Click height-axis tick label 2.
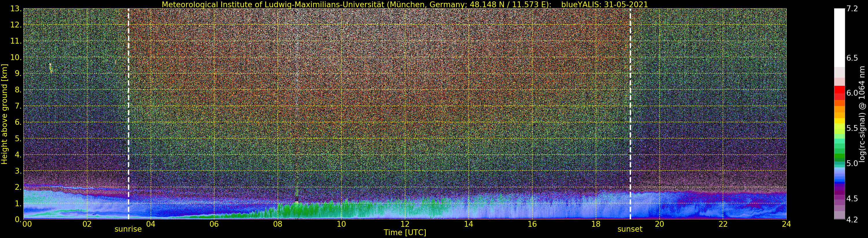The image size is (868, 238). tap(19, 187)
